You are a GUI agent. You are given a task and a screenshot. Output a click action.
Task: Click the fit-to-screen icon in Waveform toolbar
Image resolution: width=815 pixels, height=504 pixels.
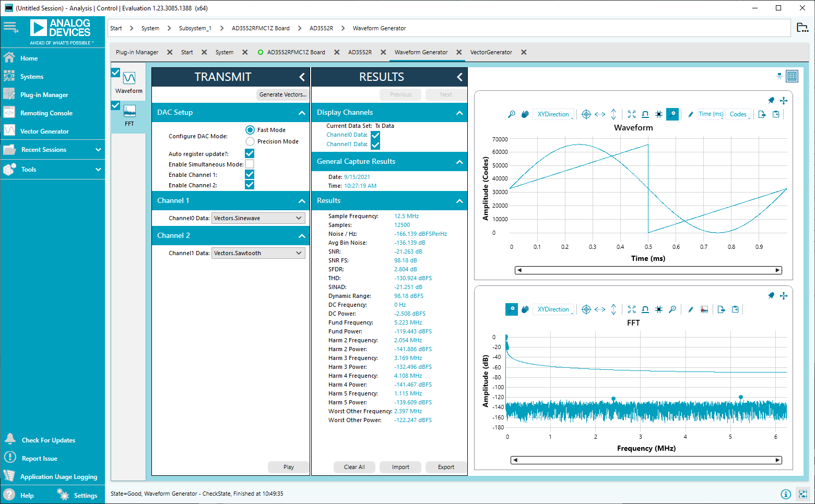point(632,114)
